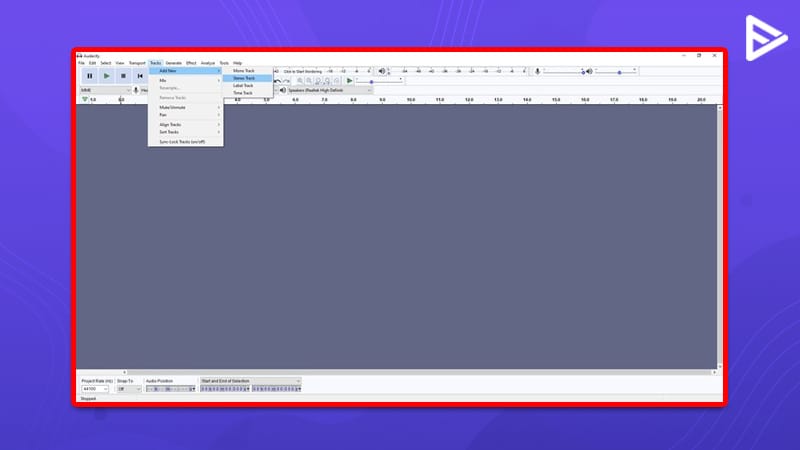Image resolution: width=800 pixels, height=450 pixels.
Task: Open the View menu
Action: (120, 63)
